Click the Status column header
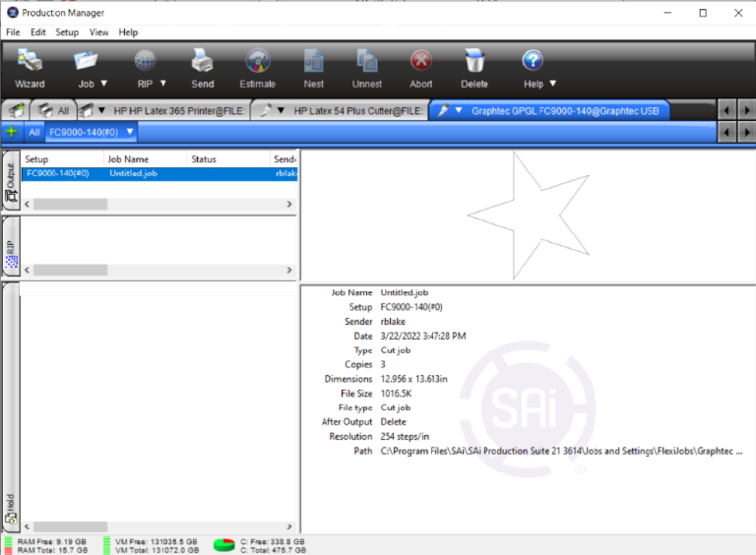 click(x=226, y=158)
